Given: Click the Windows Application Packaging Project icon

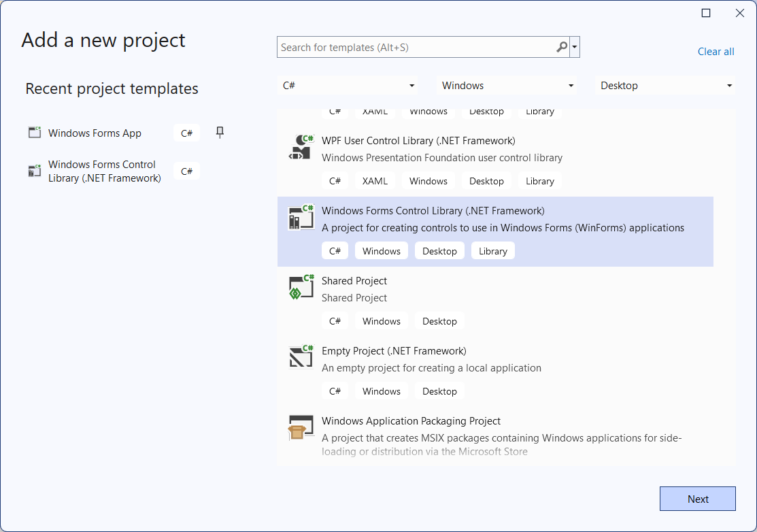Looking at the screenshot, I should [301, 427].
